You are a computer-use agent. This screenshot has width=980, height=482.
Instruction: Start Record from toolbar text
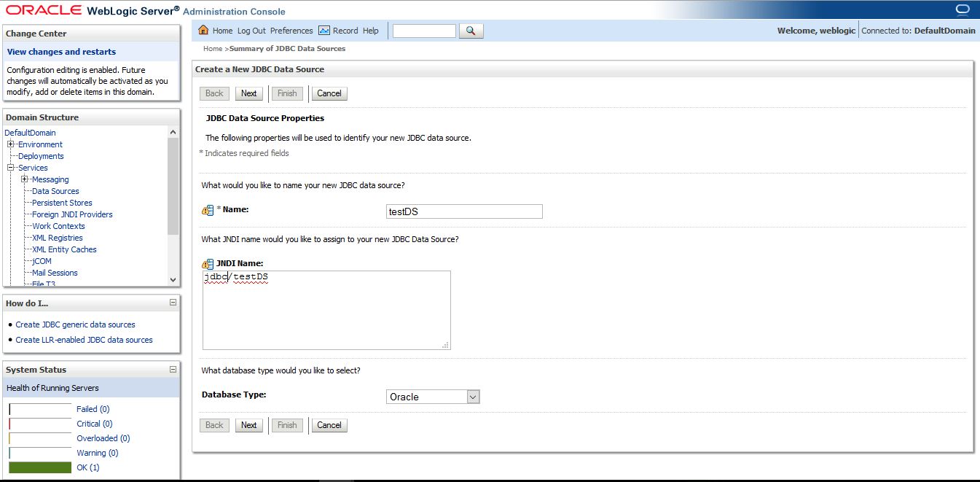point(345,31)
